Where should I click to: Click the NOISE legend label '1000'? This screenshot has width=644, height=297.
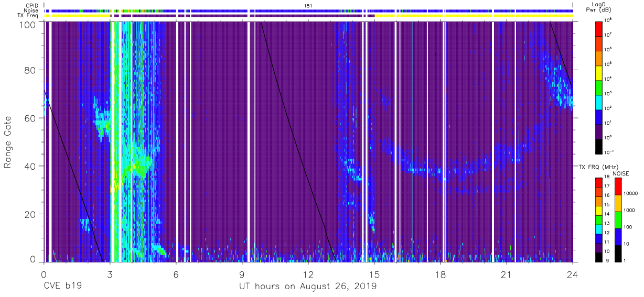click(x=629, y=211)
